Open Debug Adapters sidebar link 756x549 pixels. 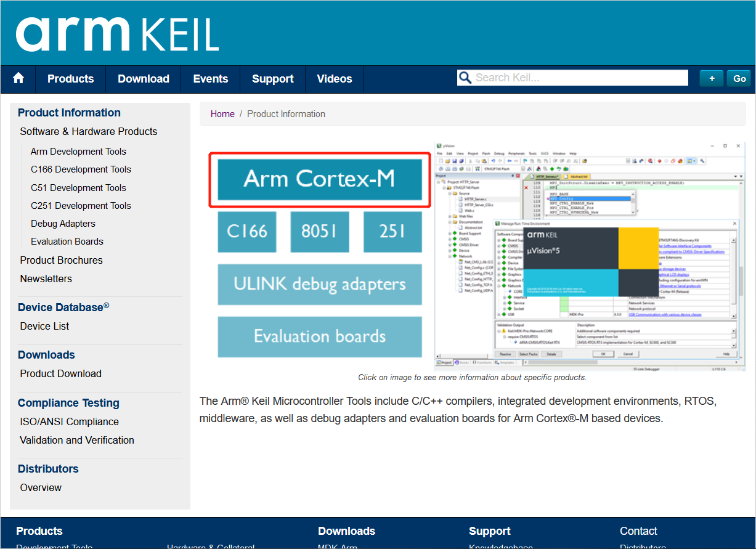(x=63, y=224)
